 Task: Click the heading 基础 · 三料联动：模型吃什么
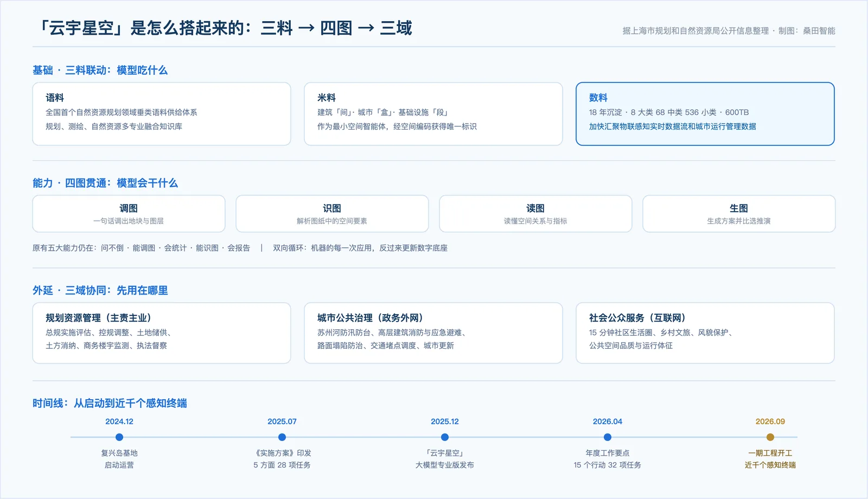point(100,70)
